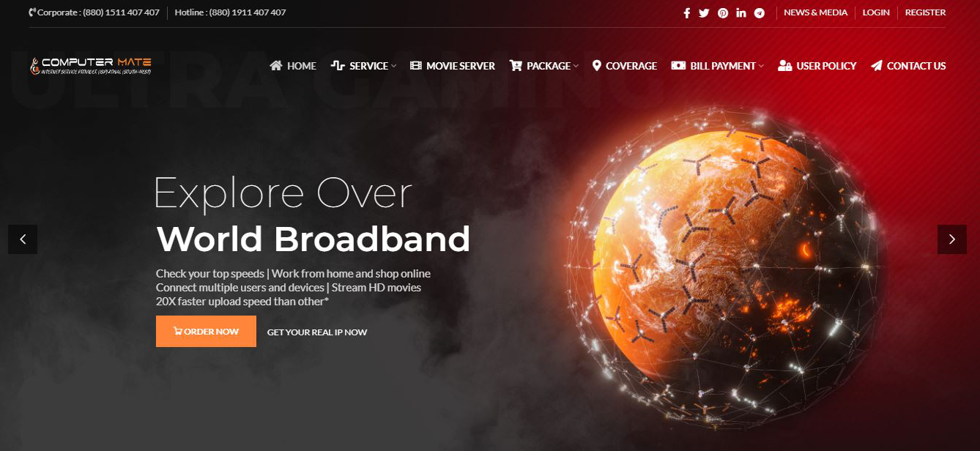The image size is (980, 451).
Task: Open the Coverage menu item
Action: coord(625,66)
